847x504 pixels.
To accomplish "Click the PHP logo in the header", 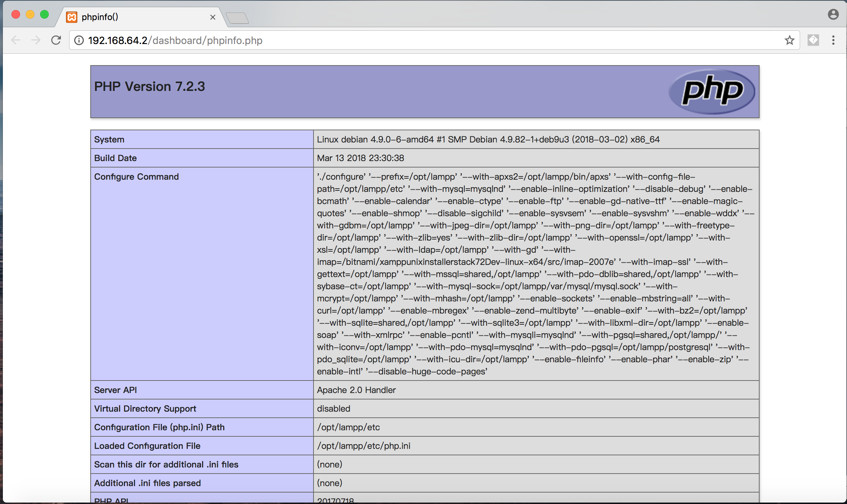I will [712, 91].
